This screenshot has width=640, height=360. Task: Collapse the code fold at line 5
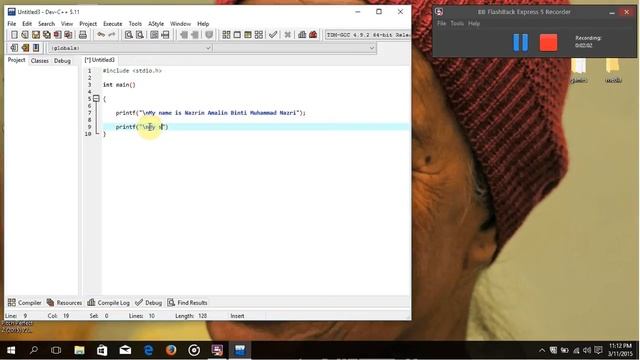[x=96, y=98]
